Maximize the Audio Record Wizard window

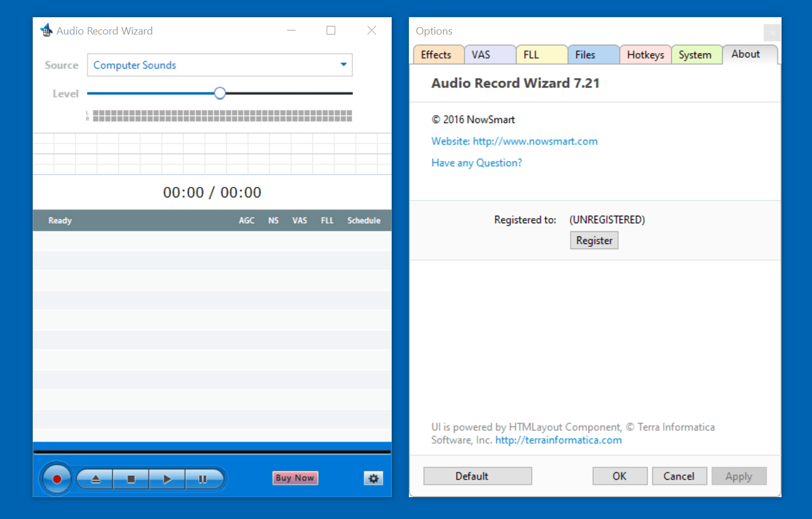point(331,30)
